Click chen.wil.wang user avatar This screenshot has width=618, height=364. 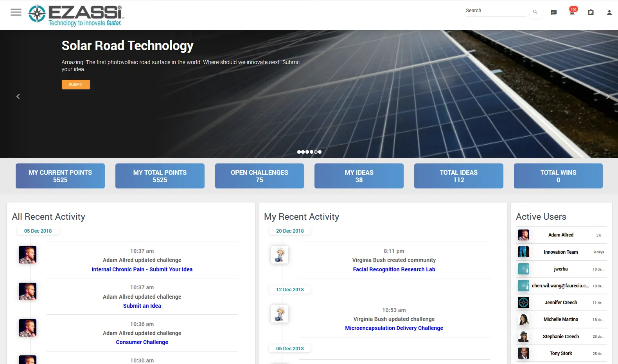tap(523, 285)
